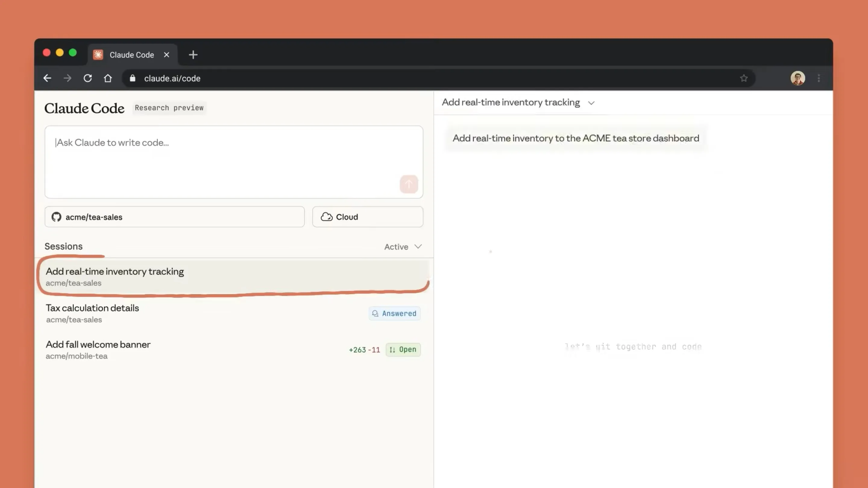Open a new browser tab

point(193,55)
